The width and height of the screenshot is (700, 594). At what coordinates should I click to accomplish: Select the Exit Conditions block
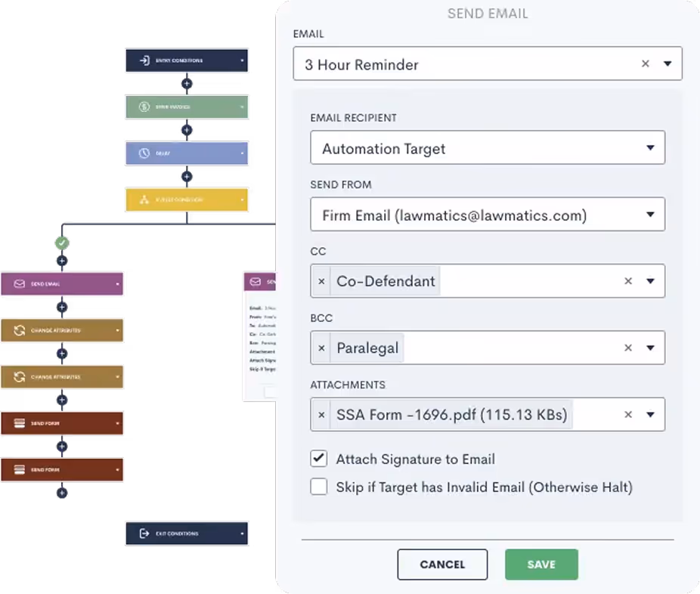pyautogui.click(x=187, y=534)
